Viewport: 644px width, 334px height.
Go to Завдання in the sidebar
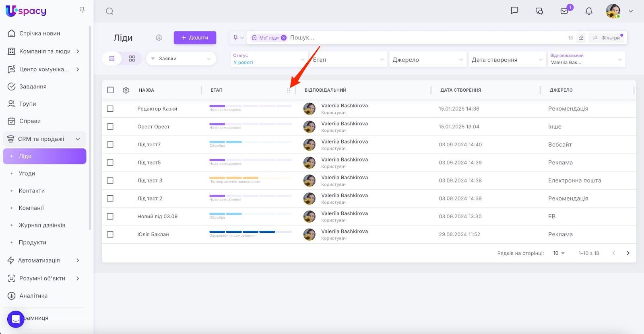click(33, 86)
